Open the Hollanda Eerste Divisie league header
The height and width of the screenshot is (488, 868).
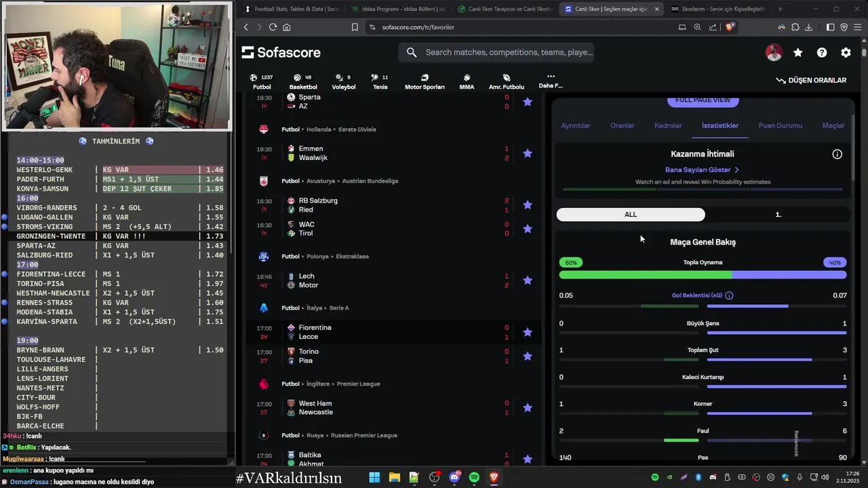(x=328, y=129)
